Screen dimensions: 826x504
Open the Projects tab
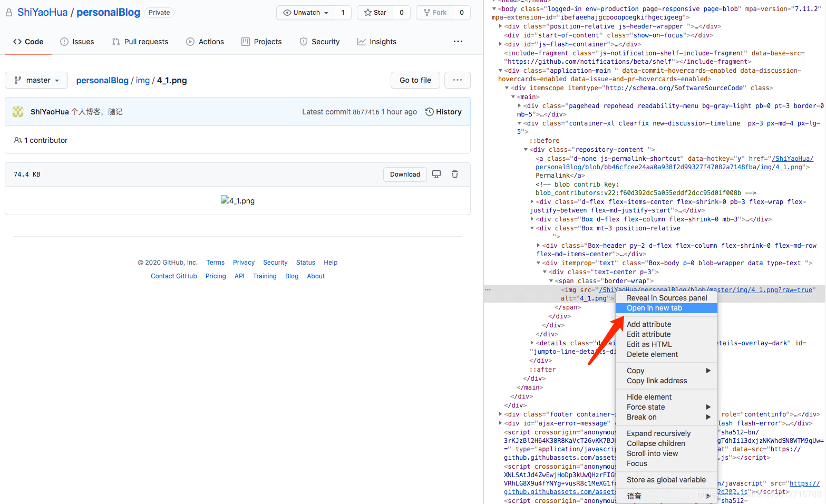261,42
